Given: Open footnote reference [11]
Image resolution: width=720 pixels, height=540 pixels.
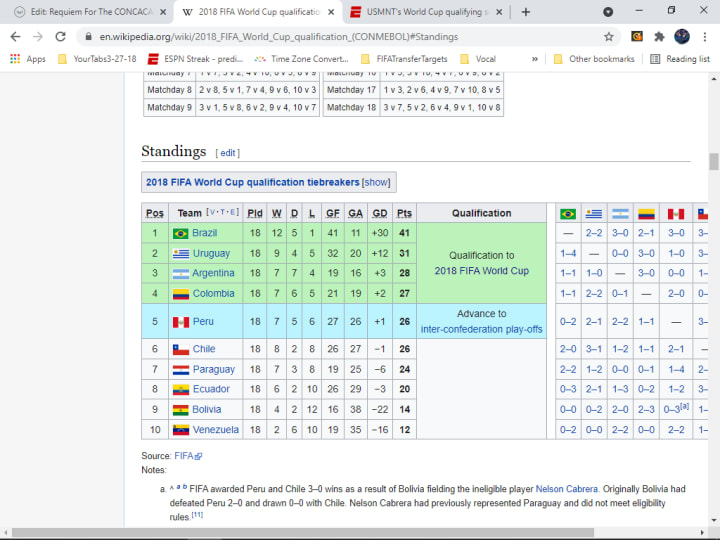Looking at the screenshot, I should (197, 515).
